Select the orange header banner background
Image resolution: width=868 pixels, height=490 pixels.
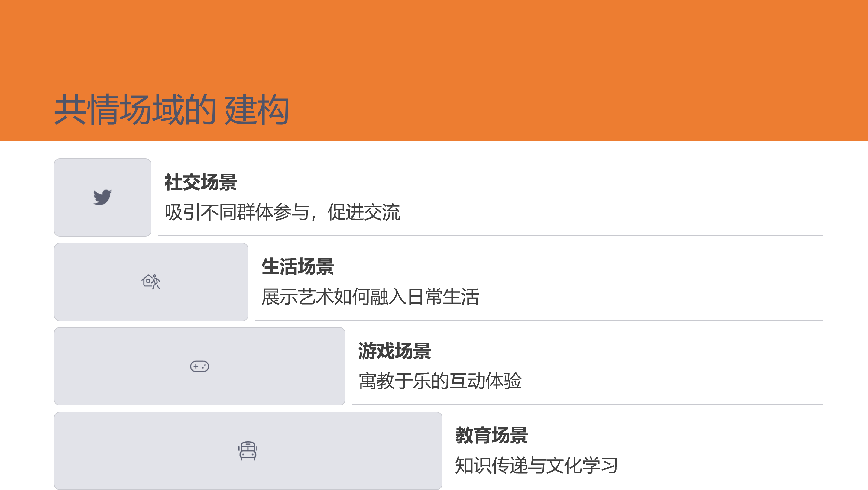(505, 50)
